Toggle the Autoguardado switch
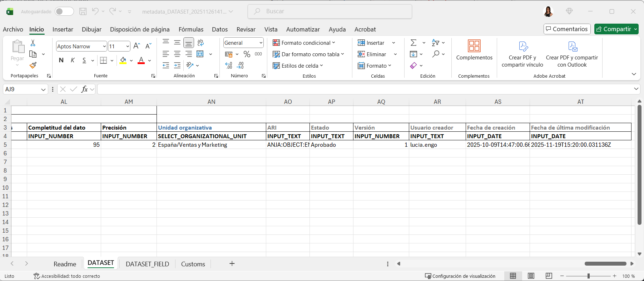The height and width of the screenshot is (281, 644). (x=64, y=11)
